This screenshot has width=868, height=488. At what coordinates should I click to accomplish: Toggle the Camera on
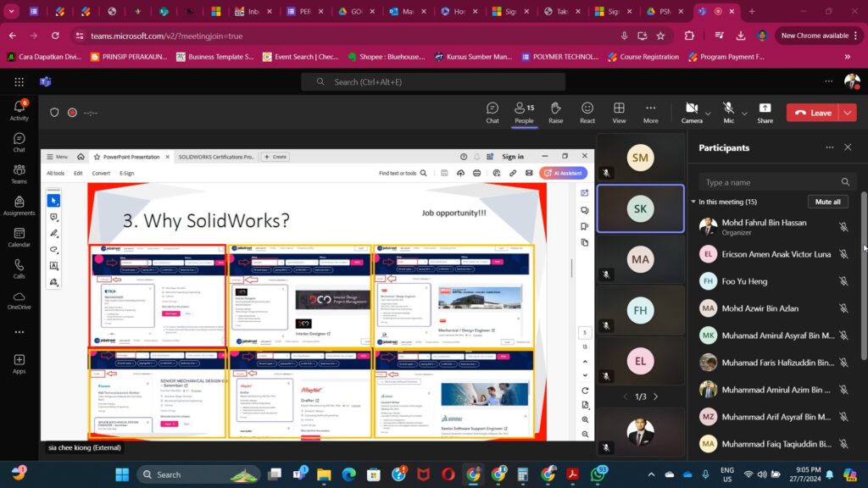[692, 113]
